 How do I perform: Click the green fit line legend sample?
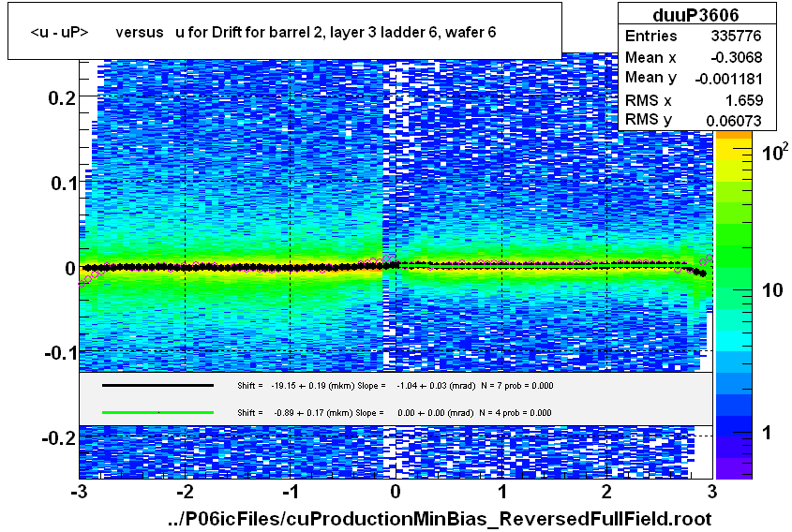click(x=157, y=412)
